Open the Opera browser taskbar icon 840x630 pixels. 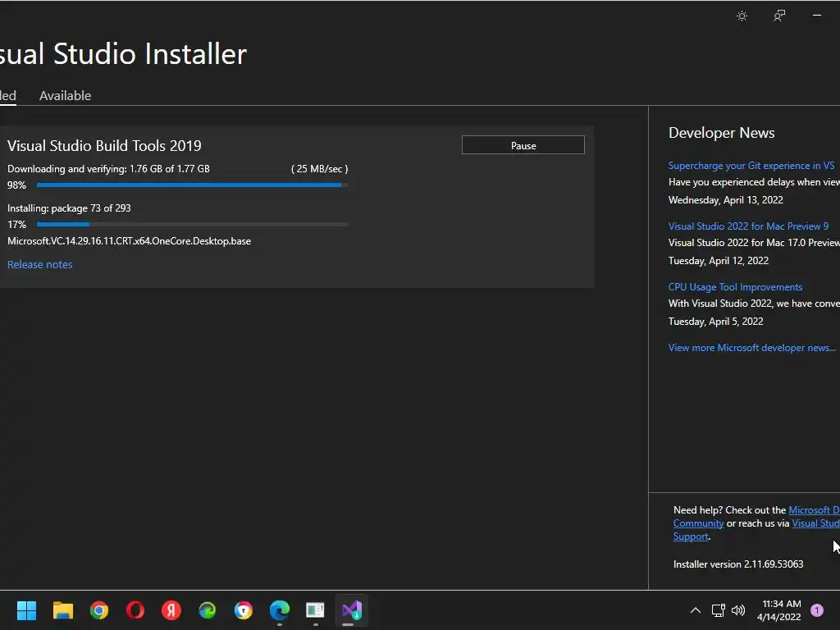pyautogui.click(x=135, y=610)
